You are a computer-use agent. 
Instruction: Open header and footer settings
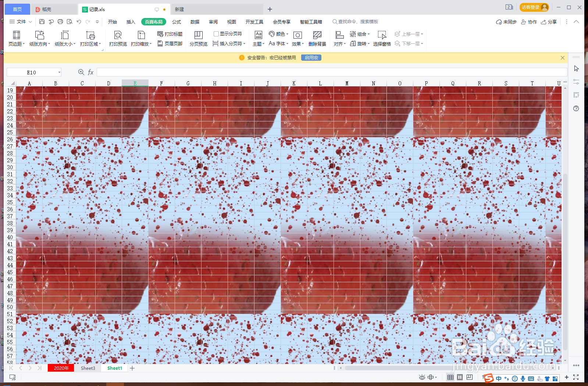point(170,43)
